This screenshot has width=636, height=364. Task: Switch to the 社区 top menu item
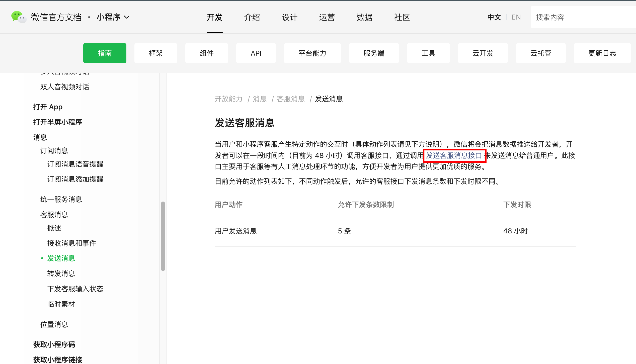click(x=402, y=17)
